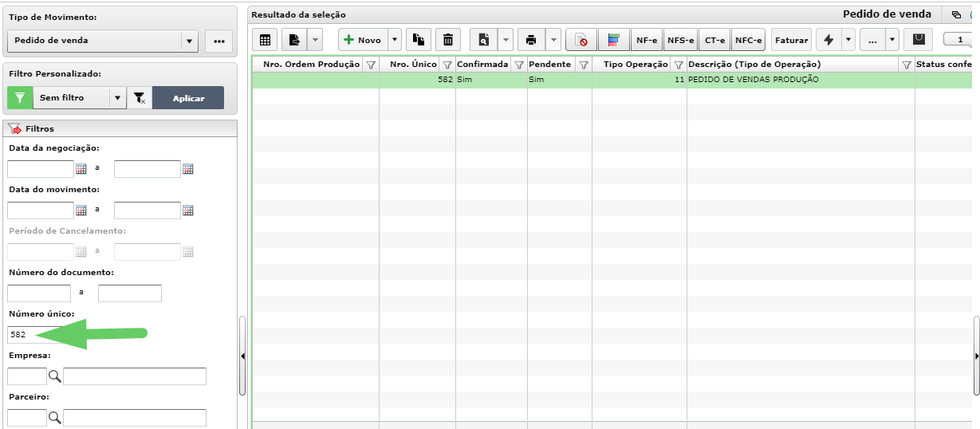This screenshot has height=429, width=980.
Task: Create a new order with Novo
Action: [x=363, y=40]
